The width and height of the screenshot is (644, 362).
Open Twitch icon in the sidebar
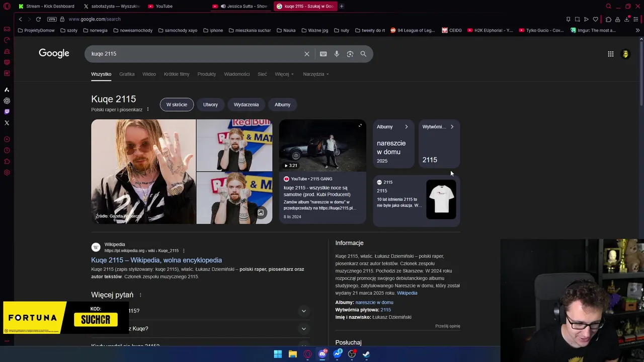tap(7, 112)
